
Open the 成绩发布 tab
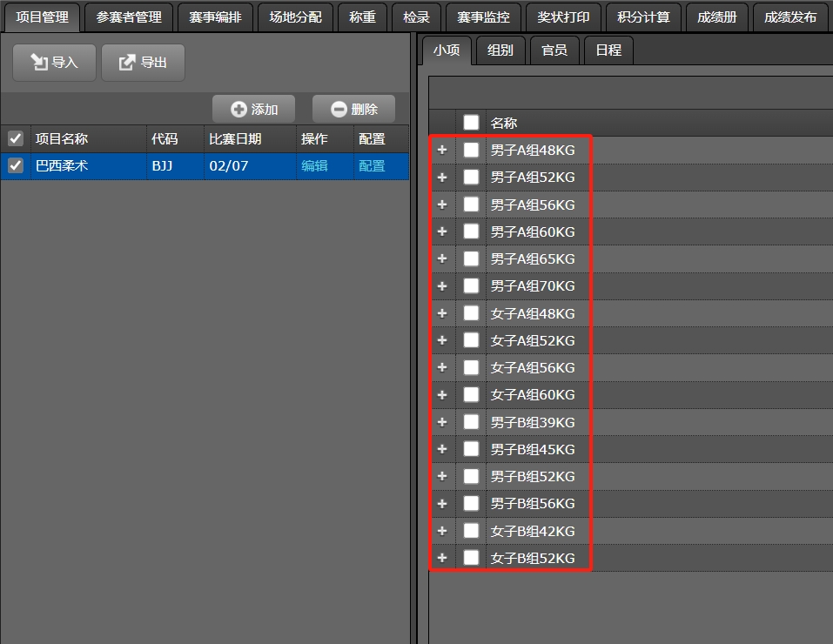pyautogui.click(x=789, y=17)
